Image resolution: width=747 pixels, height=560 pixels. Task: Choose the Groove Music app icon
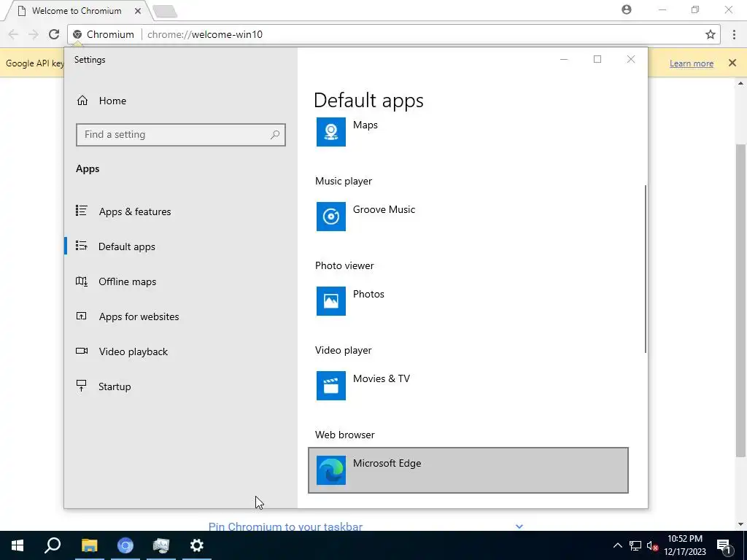(x=330, y=216)
